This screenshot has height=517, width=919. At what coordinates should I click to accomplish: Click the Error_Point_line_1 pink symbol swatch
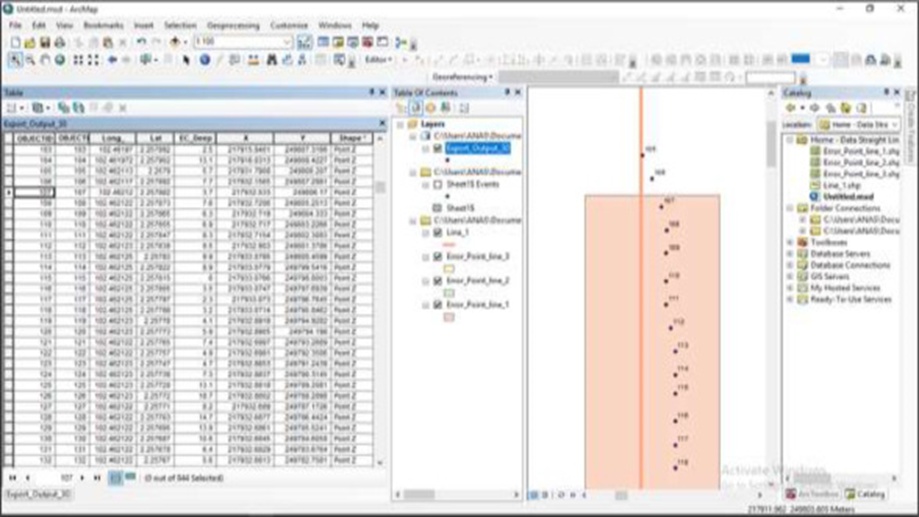point(449,317)
